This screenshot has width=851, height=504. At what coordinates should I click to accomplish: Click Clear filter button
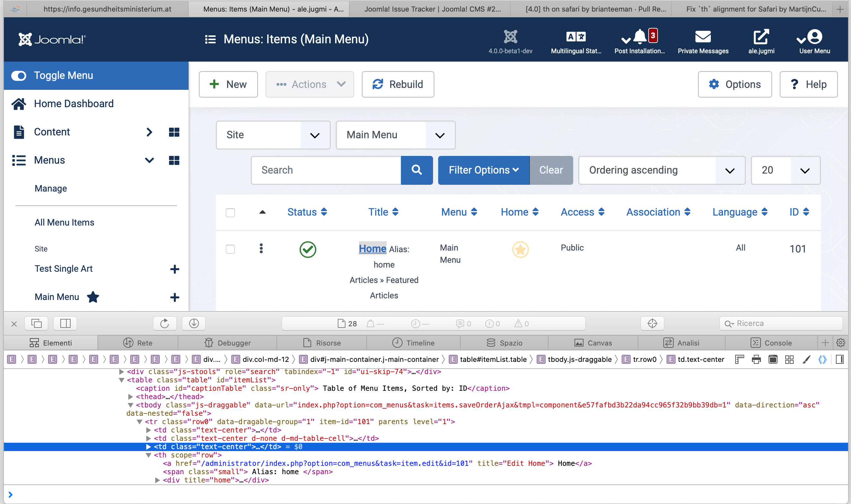click(x=551, y=170)
